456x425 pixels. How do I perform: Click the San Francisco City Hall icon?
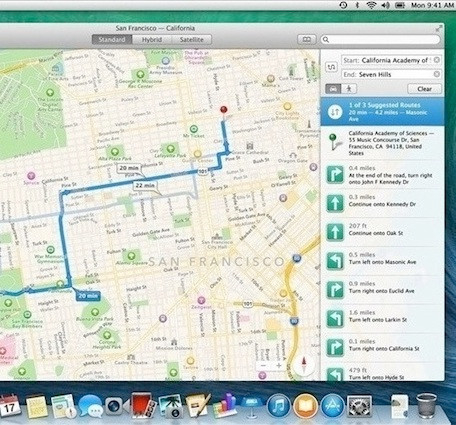pyautogui.click(x=217, y=236)
